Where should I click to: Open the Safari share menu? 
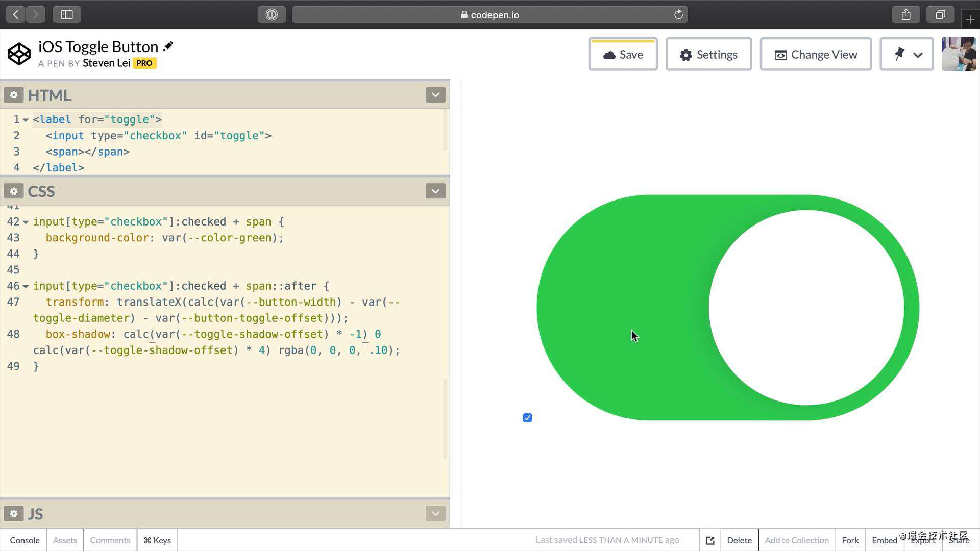click(x=906, y=15)
